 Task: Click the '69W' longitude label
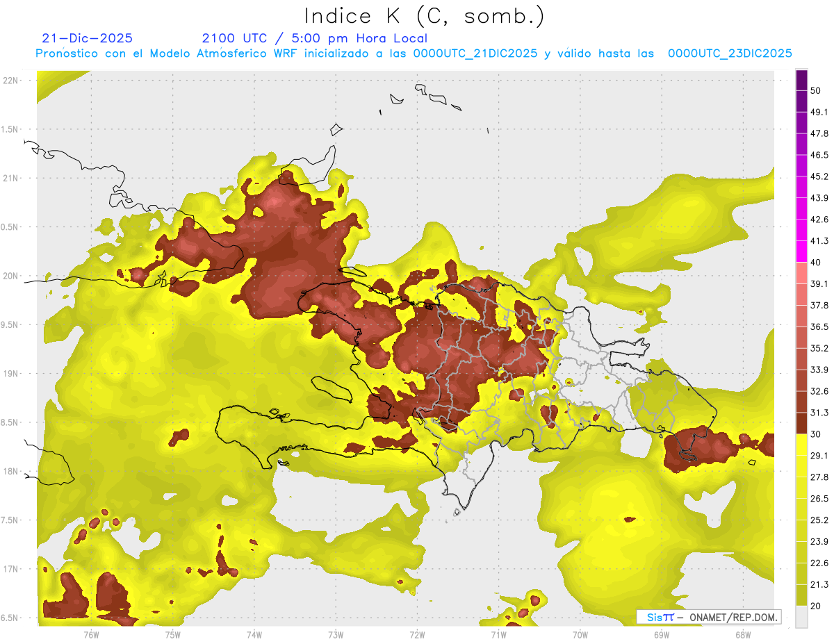tap(661, 634)
